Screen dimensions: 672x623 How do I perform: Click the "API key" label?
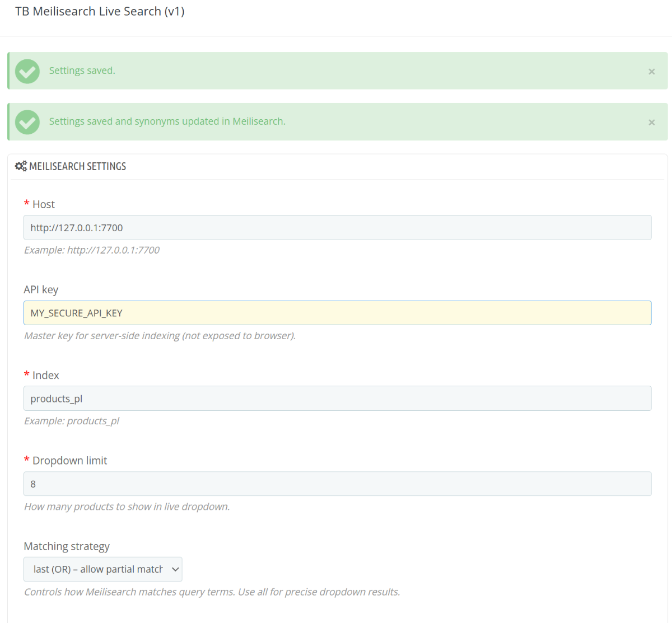click(41, 289)
